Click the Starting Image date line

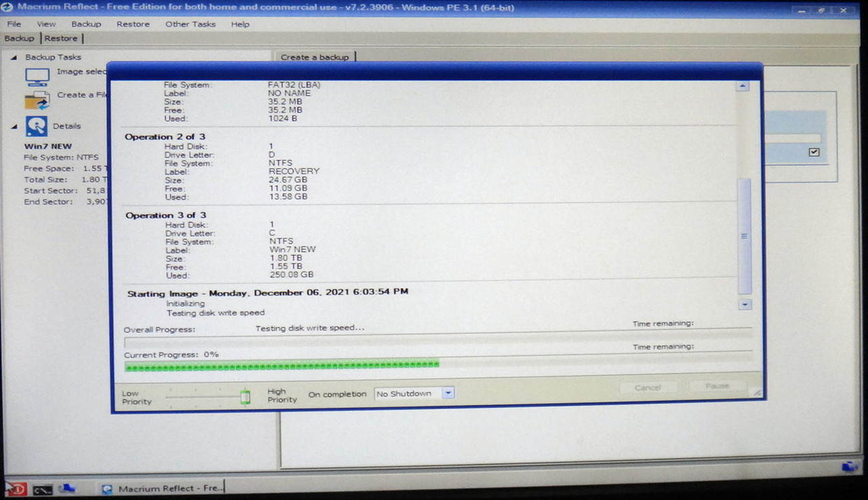268,292
